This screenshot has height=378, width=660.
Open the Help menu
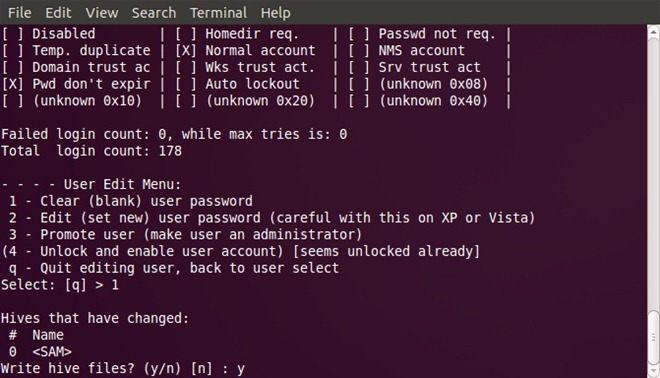coord(275,13)
